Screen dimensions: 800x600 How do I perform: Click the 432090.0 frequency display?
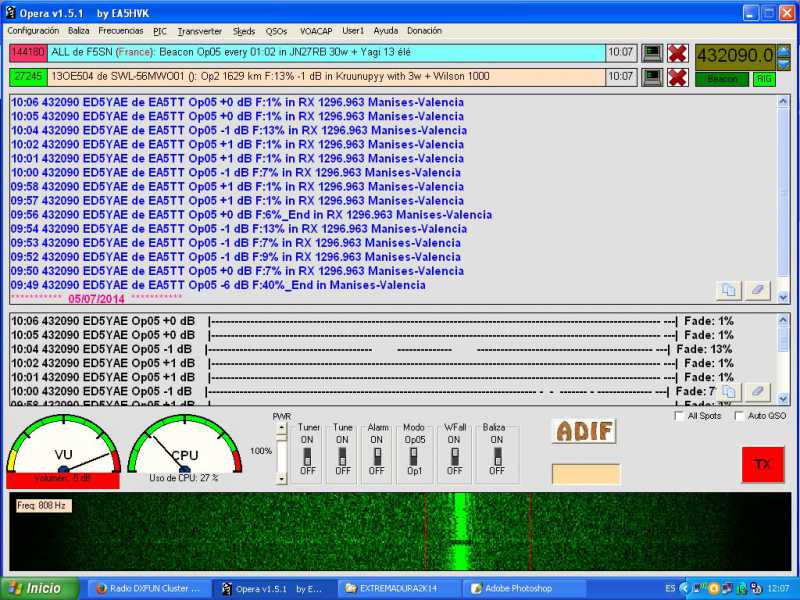click(x=735, y=55)
